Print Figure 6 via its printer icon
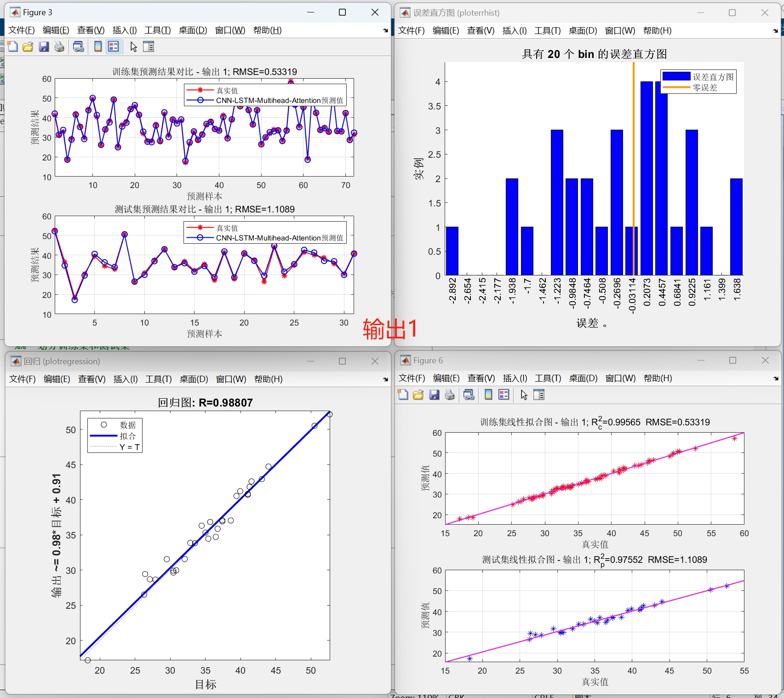Screen dimensions: 784x698 tap(449, 395)
